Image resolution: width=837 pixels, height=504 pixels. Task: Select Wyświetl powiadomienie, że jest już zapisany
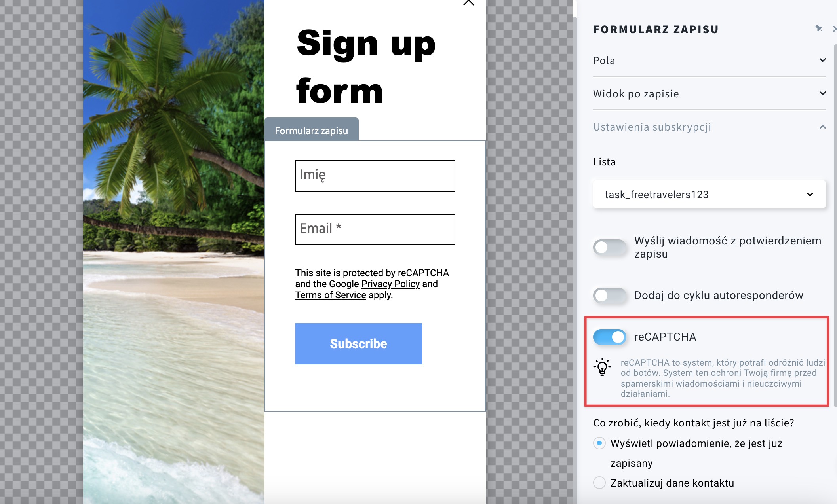point(599,443)
